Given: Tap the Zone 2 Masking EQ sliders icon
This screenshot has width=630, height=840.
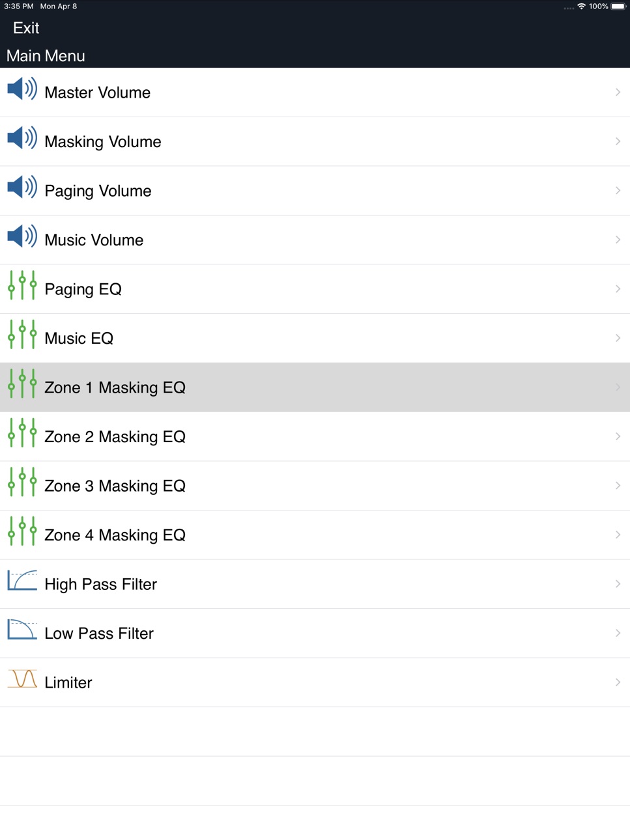Looking at the screenshot, I should (x=22, y=433).
